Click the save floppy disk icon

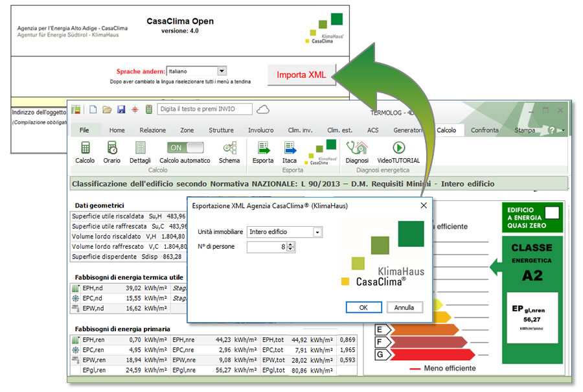point(121,110)
